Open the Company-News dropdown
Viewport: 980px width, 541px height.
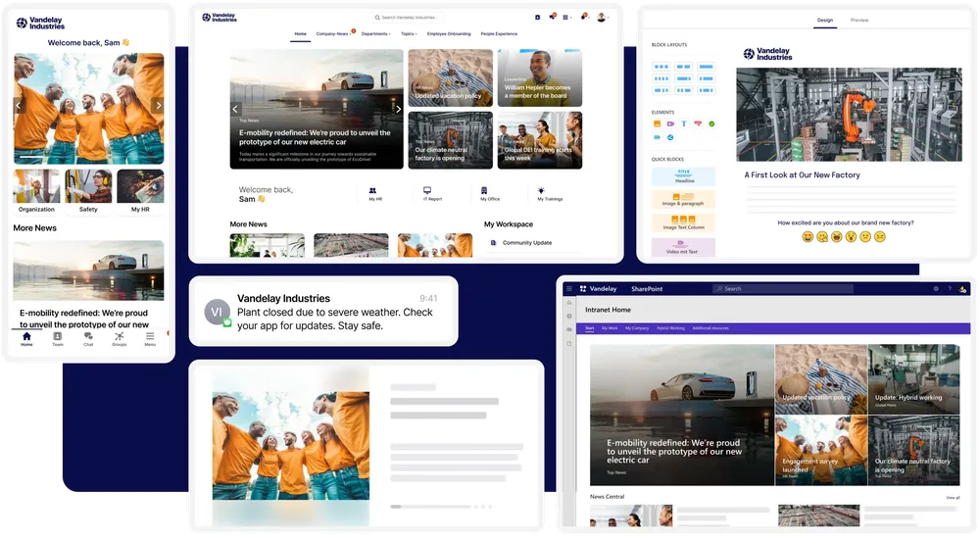point(334,34)
